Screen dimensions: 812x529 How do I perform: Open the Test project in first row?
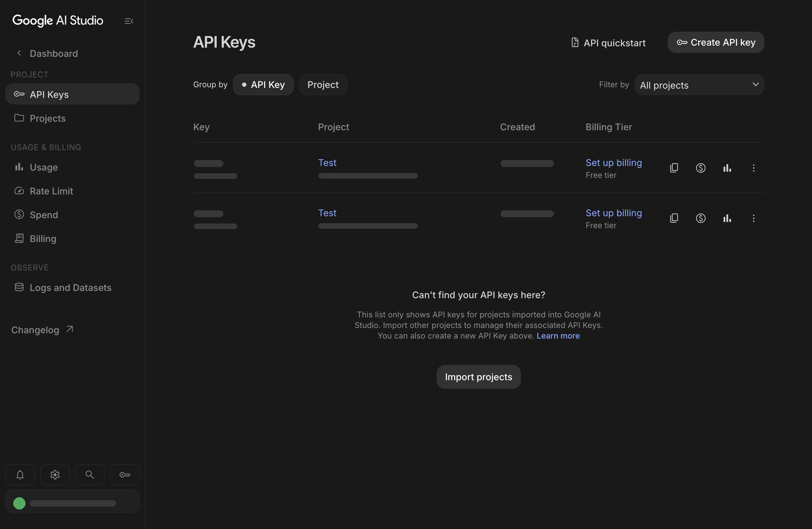pyautogui.click(x=327, y=163)
